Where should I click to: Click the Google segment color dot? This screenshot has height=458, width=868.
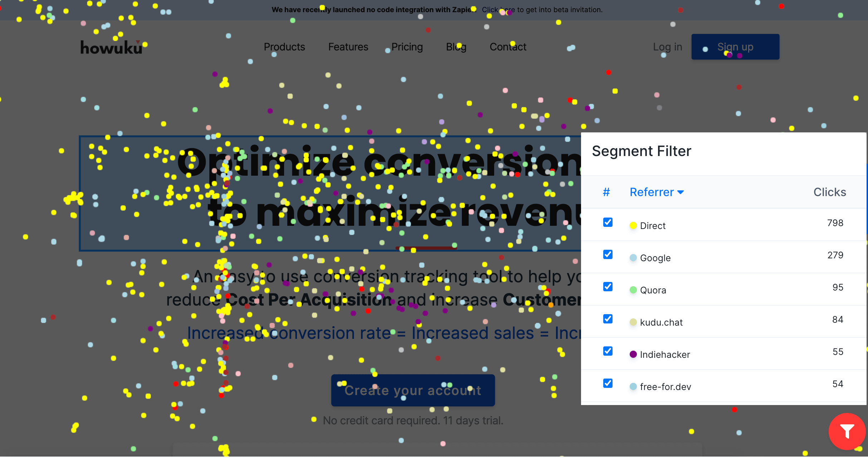(633, 258)
